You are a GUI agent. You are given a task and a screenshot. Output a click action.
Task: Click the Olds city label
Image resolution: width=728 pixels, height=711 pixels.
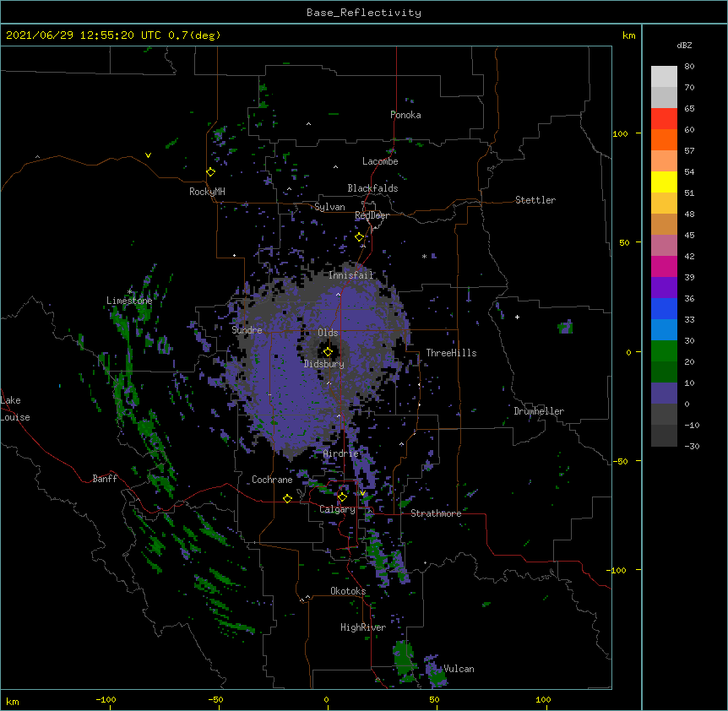(328, 333)
